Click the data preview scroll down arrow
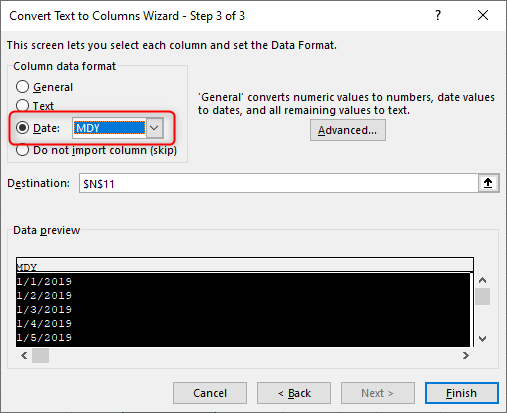 click(482, 339)
